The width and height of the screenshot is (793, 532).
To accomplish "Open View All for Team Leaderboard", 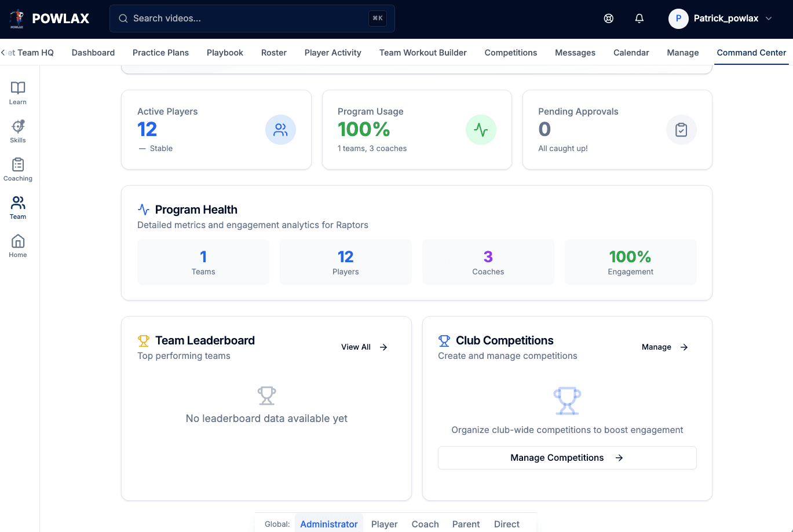I will (364, 347).
